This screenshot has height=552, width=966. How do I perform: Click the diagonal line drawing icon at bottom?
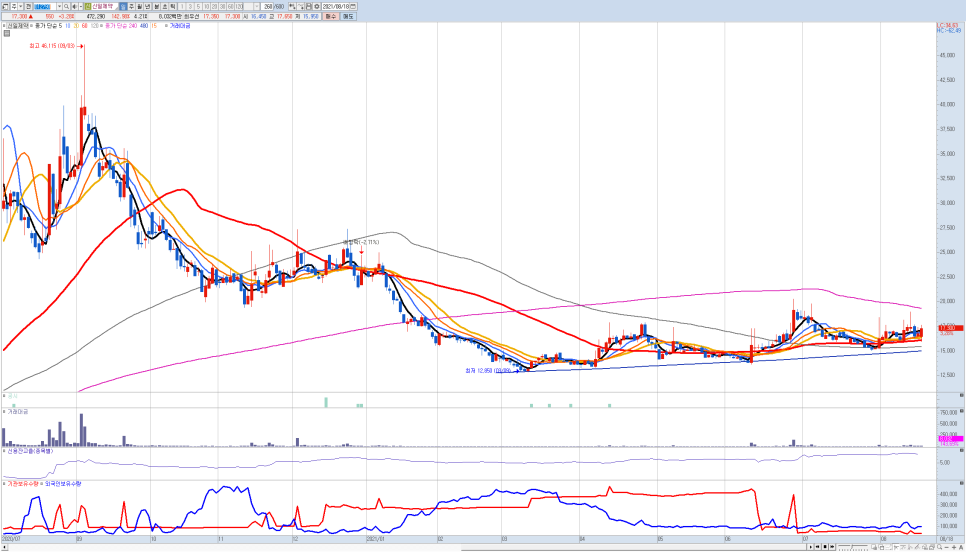tap(917, 547)
